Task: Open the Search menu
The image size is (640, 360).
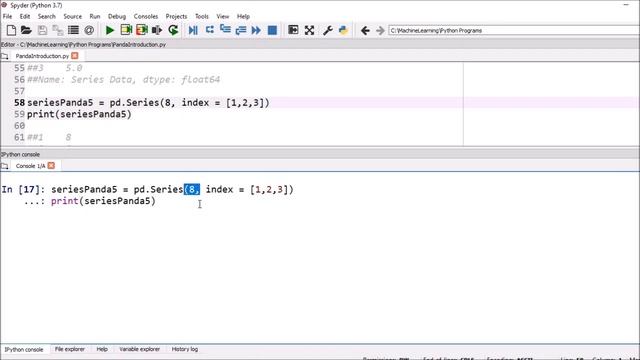Action: tap(47, 16)
